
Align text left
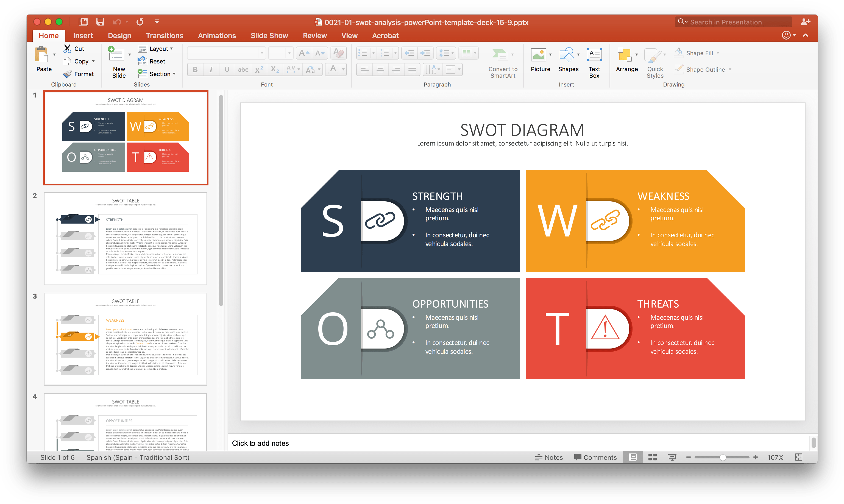tap(364, 69)
